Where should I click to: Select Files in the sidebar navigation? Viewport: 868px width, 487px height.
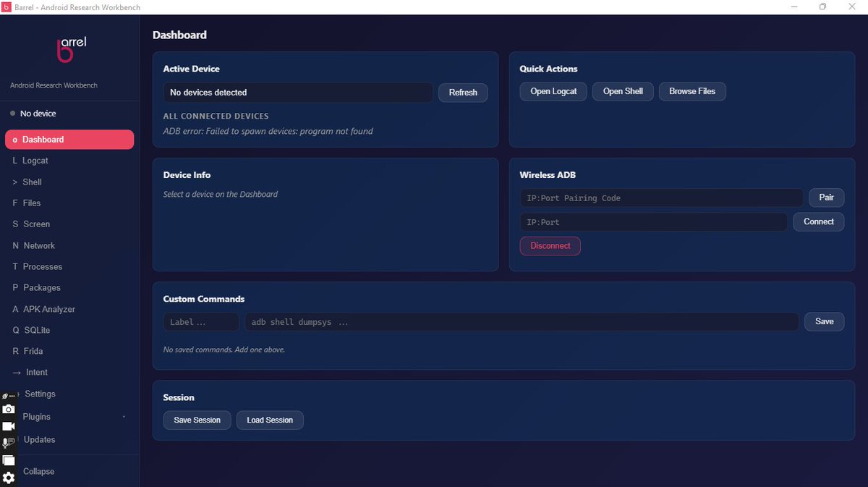[69, 203]
